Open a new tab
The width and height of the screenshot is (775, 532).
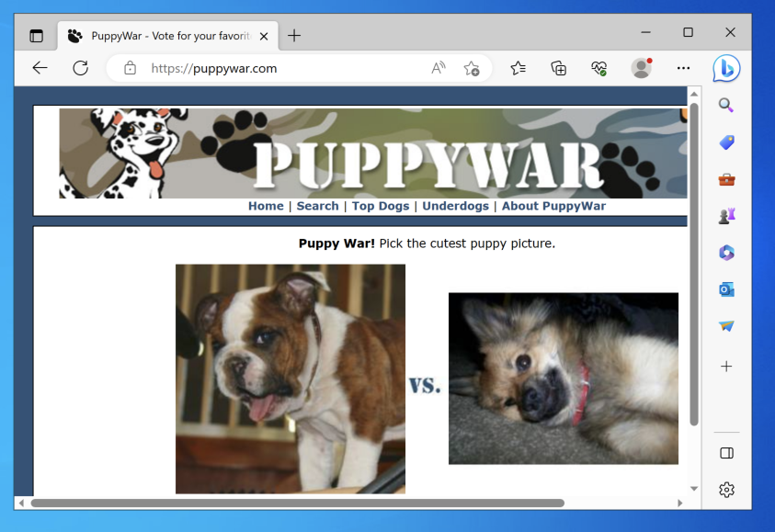coord(294,36)
